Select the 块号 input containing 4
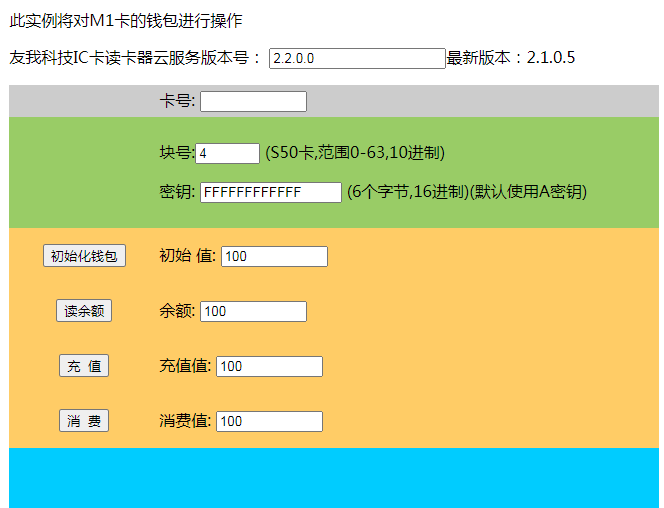Image resolution: width=664 pixels, height=508 pixels. (x=228, y=153)
